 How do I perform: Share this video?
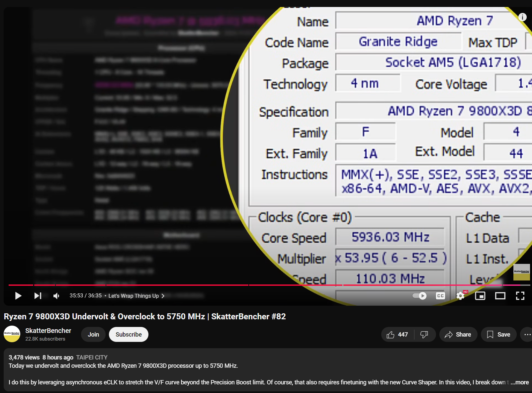(x=458, y=335)
